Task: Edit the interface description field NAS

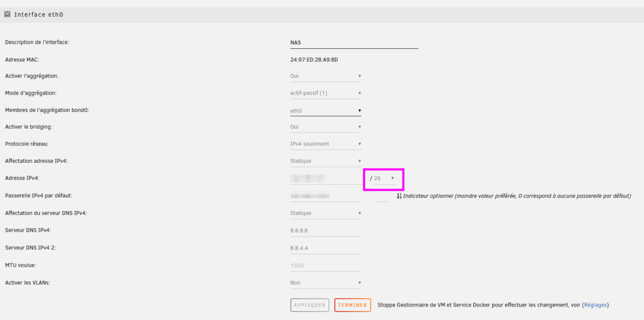Action: point(354,42)
